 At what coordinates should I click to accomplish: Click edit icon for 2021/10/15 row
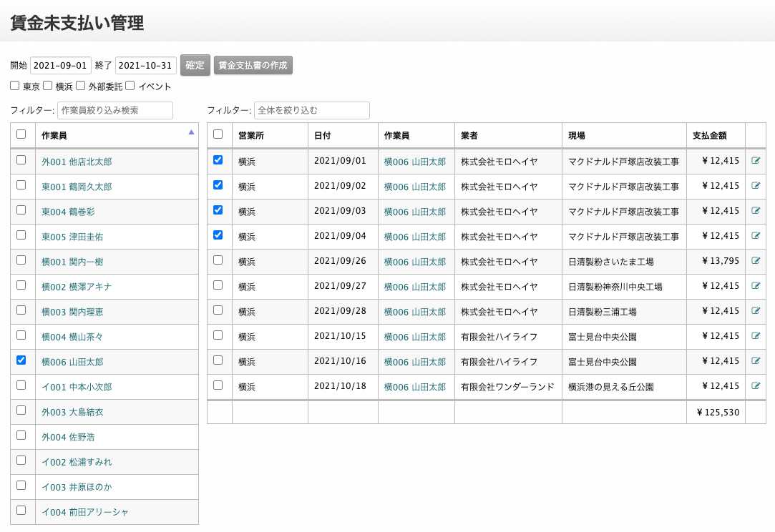[756, 336]
